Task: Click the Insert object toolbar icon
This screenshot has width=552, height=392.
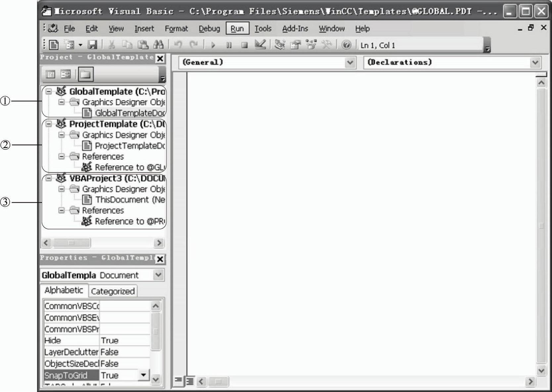Action: pos(69,45)
